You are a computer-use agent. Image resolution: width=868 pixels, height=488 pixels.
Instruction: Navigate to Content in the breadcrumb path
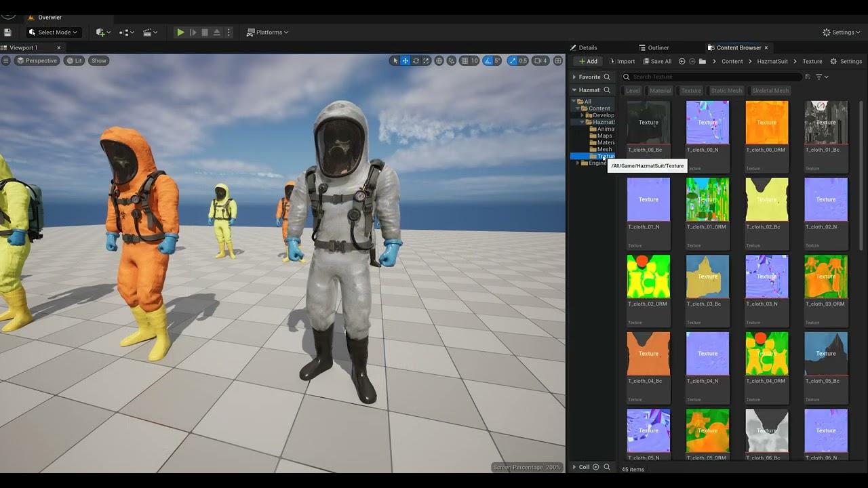pos(732,61)
